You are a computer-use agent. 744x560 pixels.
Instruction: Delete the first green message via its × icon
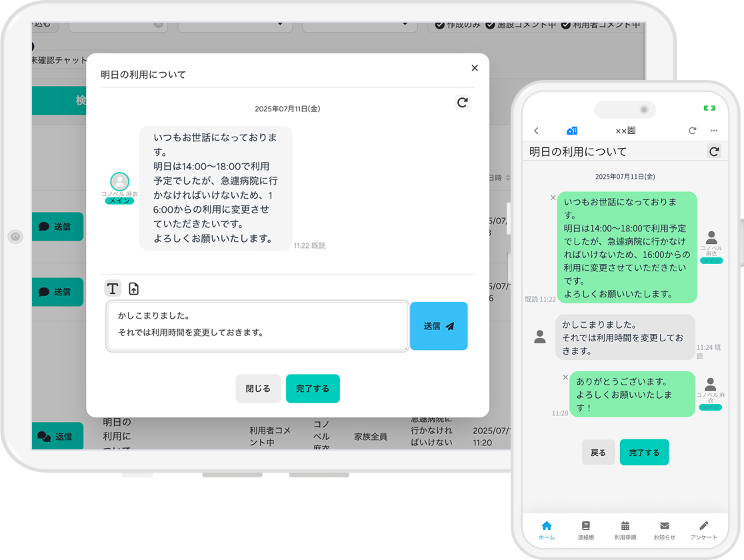553,197
